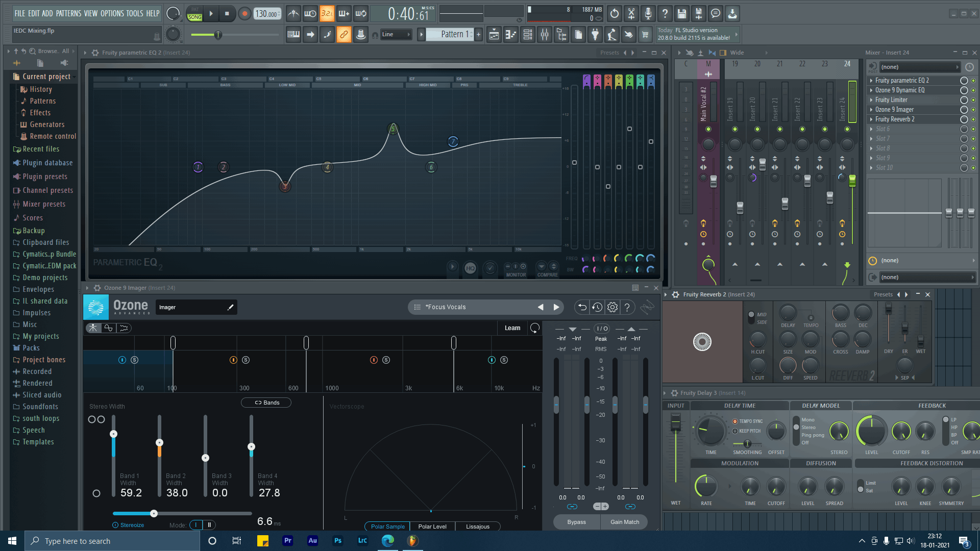Click the Bands link button
The height and width of the screenshot is (551, 980).
(266, 403)
